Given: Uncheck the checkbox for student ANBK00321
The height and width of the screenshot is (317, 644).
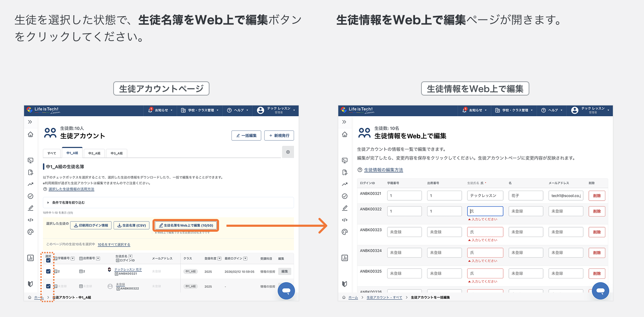Looking at the screenshot, I should point(48,271).
